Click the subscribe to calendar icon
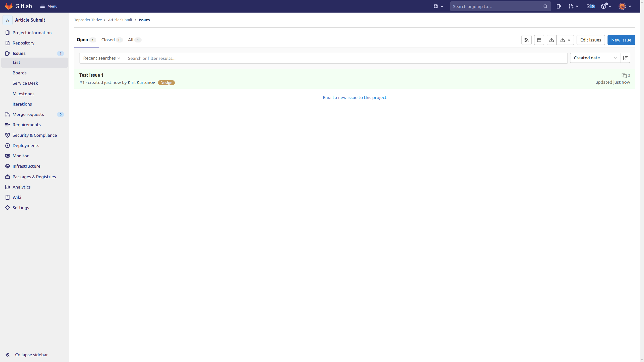644x362 pixels. click(x=539, y=40)
